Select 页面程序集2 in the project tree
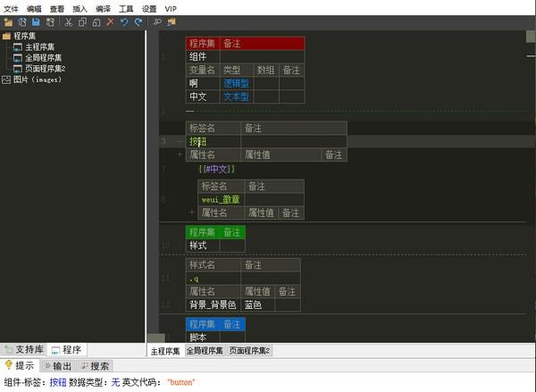The image size is (536, 392). [45, 69]
